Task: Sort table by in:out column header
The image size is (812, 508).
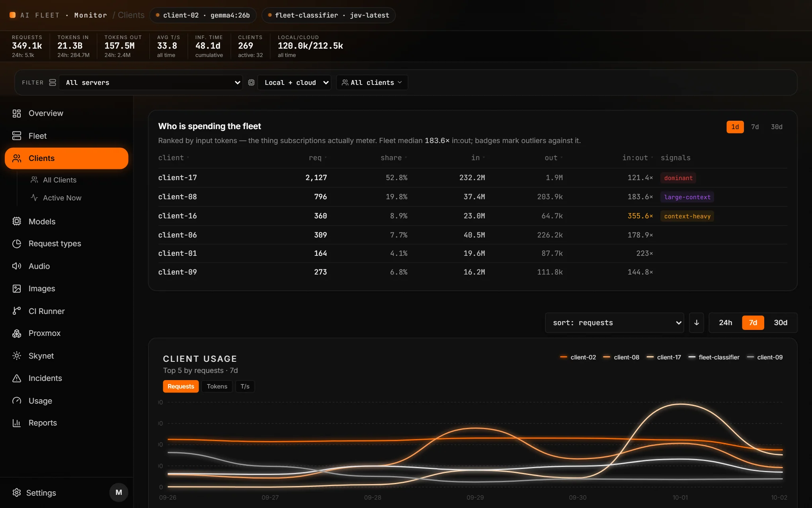Action: click(x=638, y=158)
